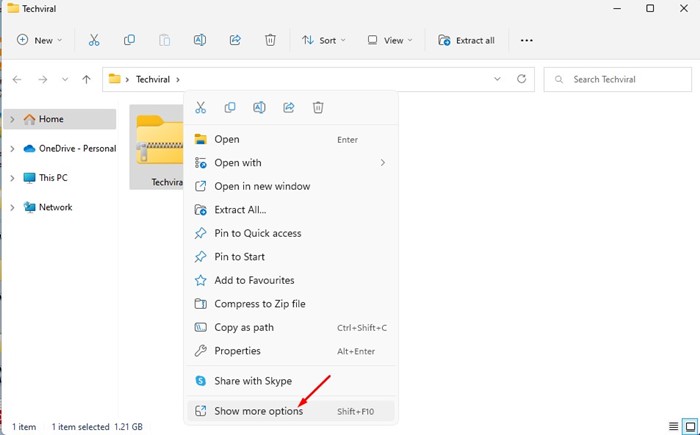Select Compress to Zip file
Image resolution: width=700 pixels, height=435 pixels.
pyautogui.click(x=291, y=304)
